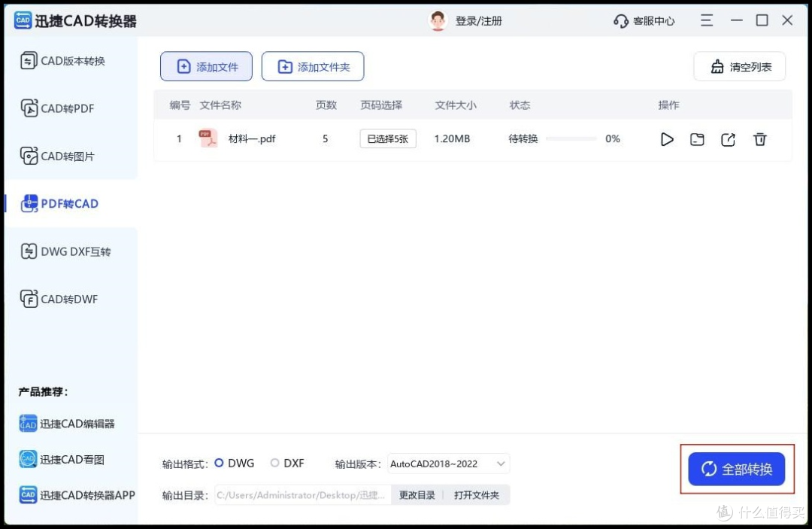Click 添加文件 button

tap(206, 66)
